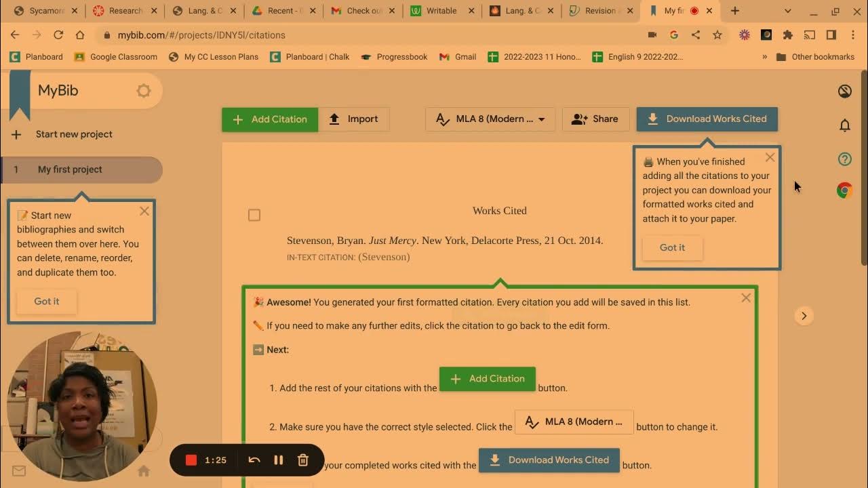Viewport: 868px width, 488px height.
Task: Open a new browser tab with the plus icon
Action: coord(735,11)
